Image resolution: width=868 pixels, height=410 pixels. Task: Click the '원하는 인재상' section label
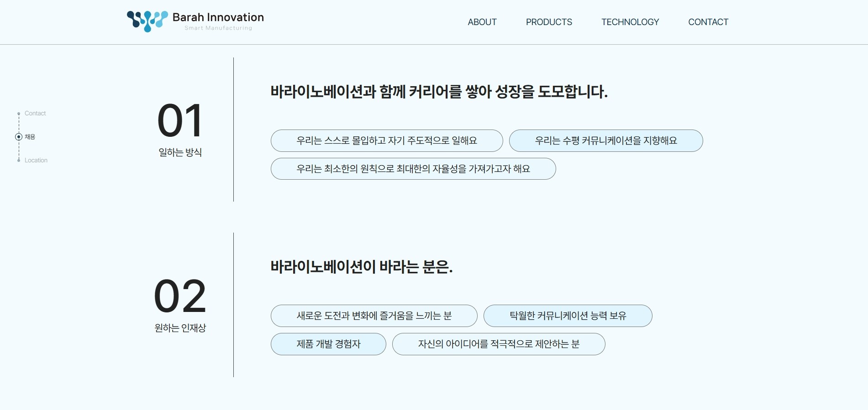click(179, 327)
